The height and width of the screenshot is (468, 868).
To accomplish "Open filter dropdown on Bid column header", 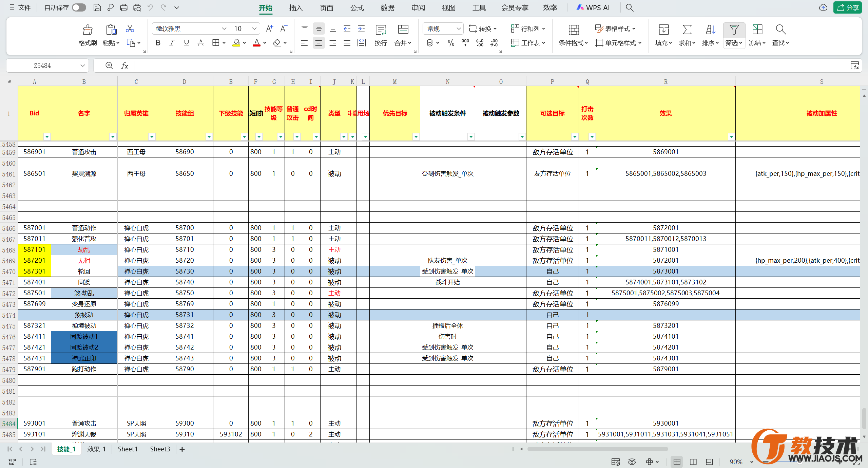I will [x=47, y=136].
